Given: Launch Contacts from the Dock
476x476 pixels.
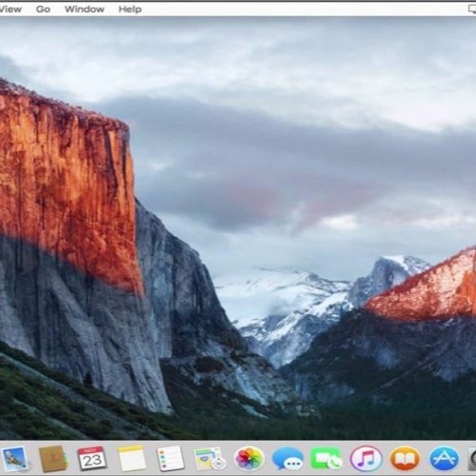Looking at the screenshot, I should click(x=52, y=459).
